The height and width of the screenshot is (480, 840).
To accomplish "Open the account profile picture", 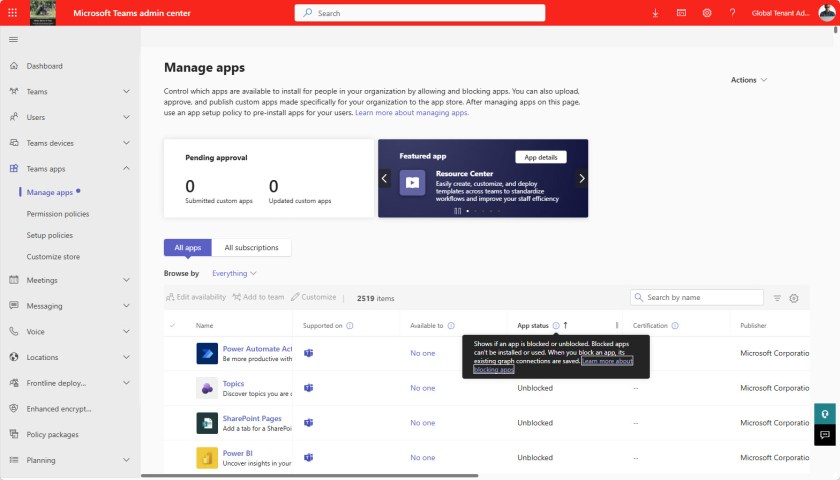I will tap(827, 13).
